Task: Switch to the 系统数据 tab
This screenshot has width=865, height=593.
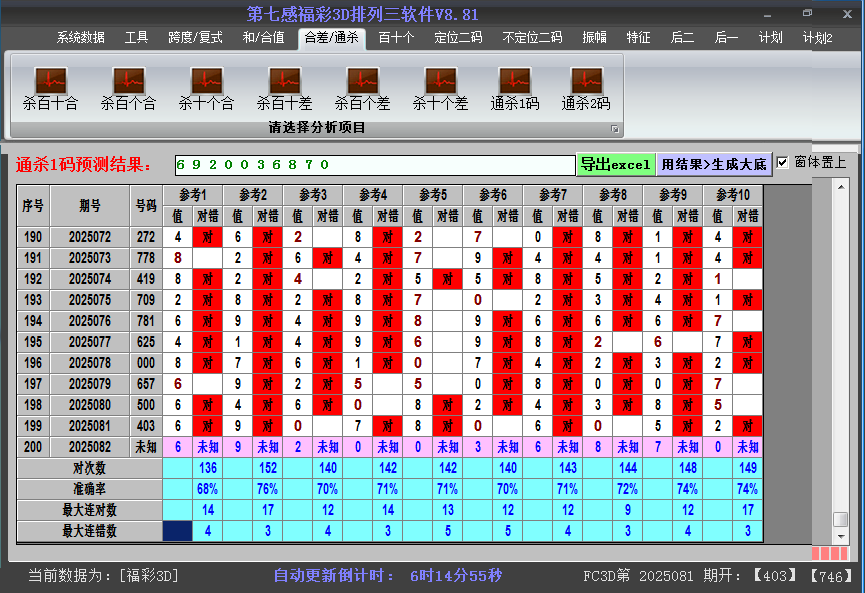Action: click(x=81, y=38)
